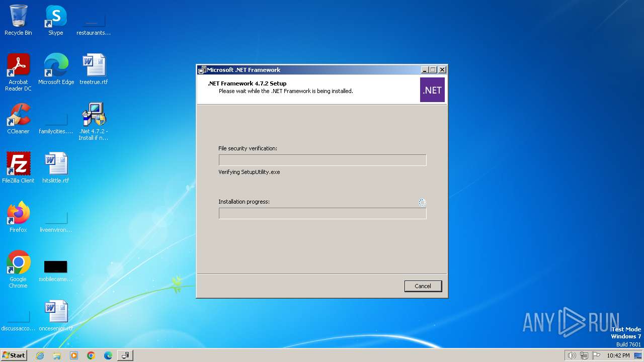
Task: Open Google Chrome desktop shortcut
Action: pos(18,269)
